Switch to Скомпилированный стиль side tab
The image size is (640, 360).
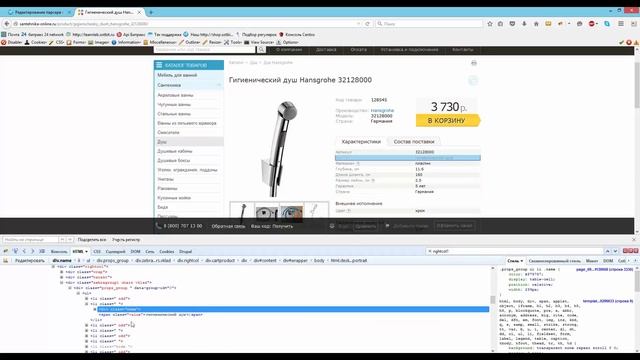[554, 260]
